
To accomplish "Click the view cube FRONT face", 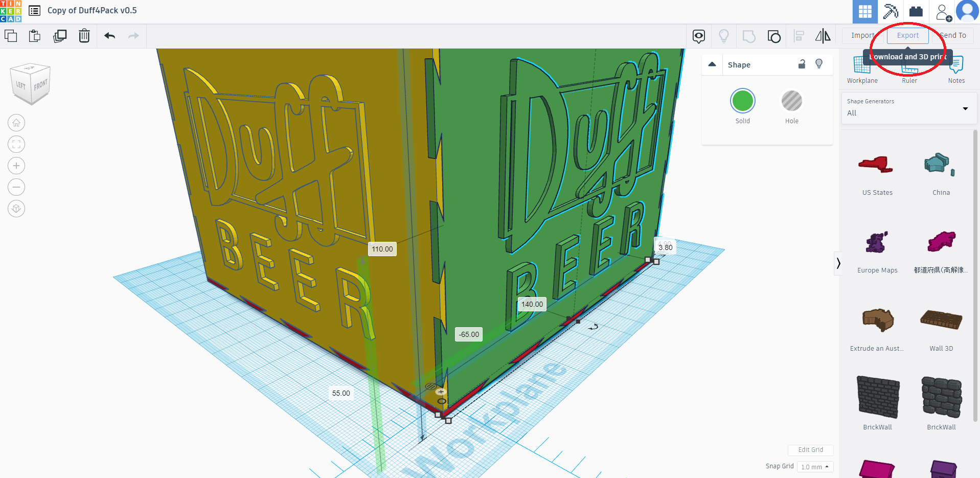I will (x=41, y=85).
